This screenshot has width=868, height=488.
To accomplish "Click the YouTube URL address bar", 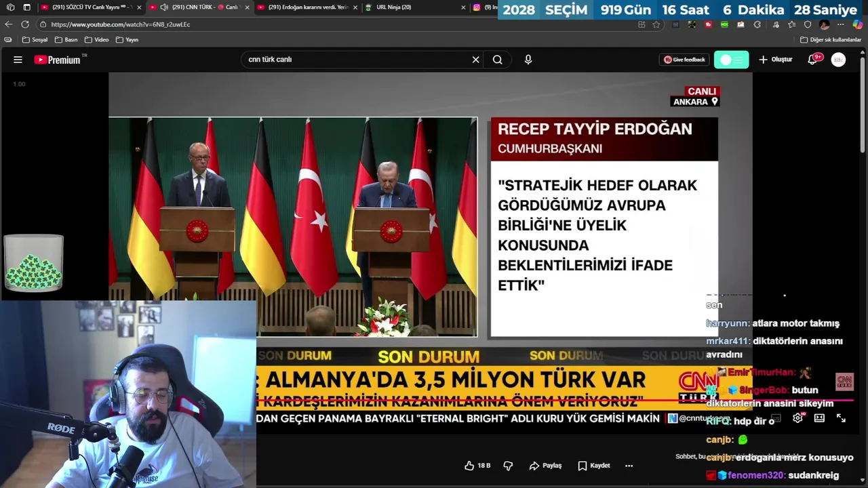I will click(339, 24).
